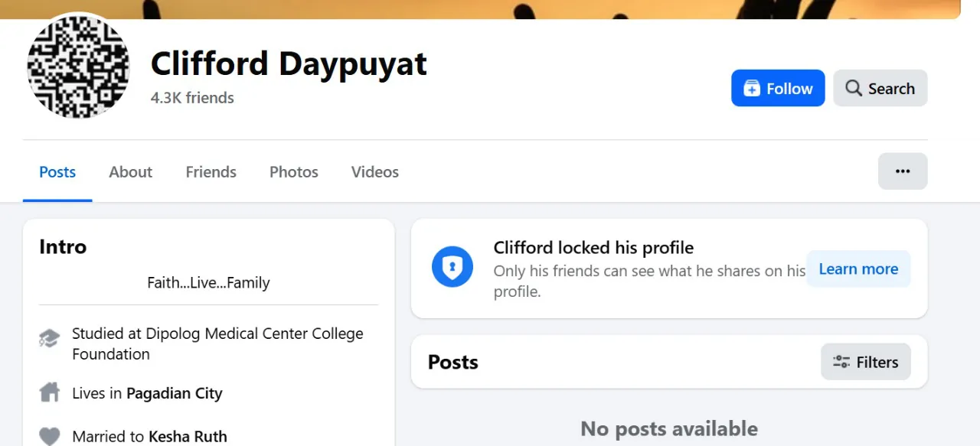View the Videos tab
This screenshot has height=446, width=980.
coord(374,172)
